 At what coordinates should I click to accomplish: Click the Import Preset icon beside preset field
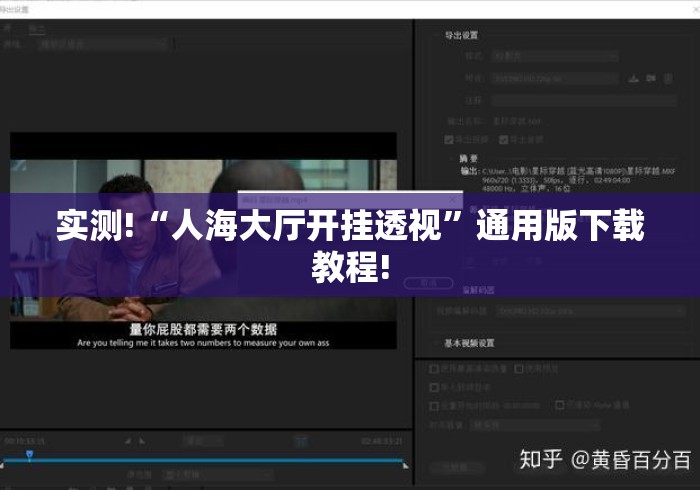[651, 79]
